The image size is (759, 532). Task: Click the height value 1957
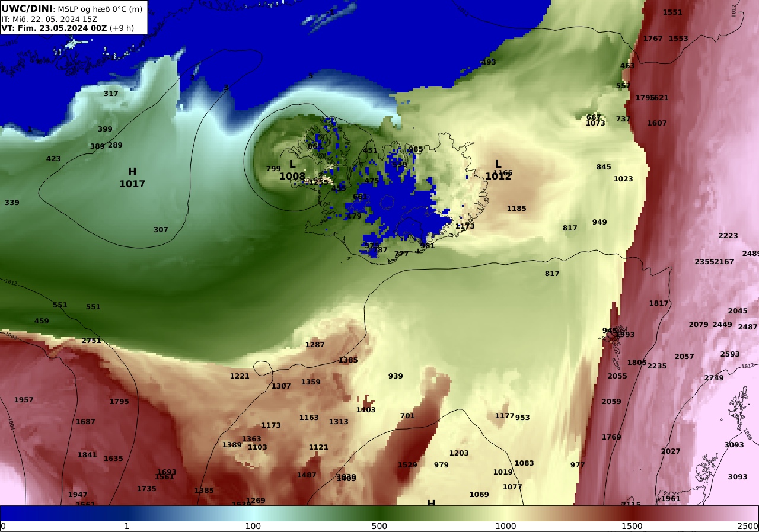(x=24, y=400)
